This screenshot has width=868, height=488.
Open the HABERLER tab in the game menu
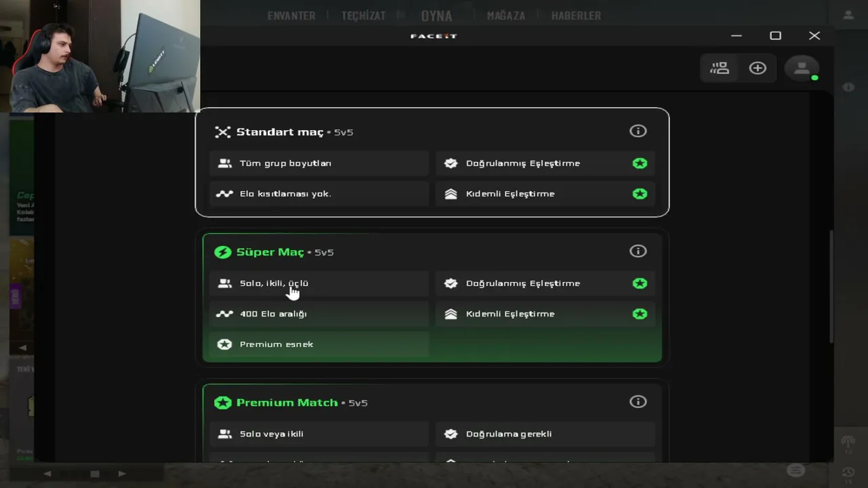click(576, 16)
